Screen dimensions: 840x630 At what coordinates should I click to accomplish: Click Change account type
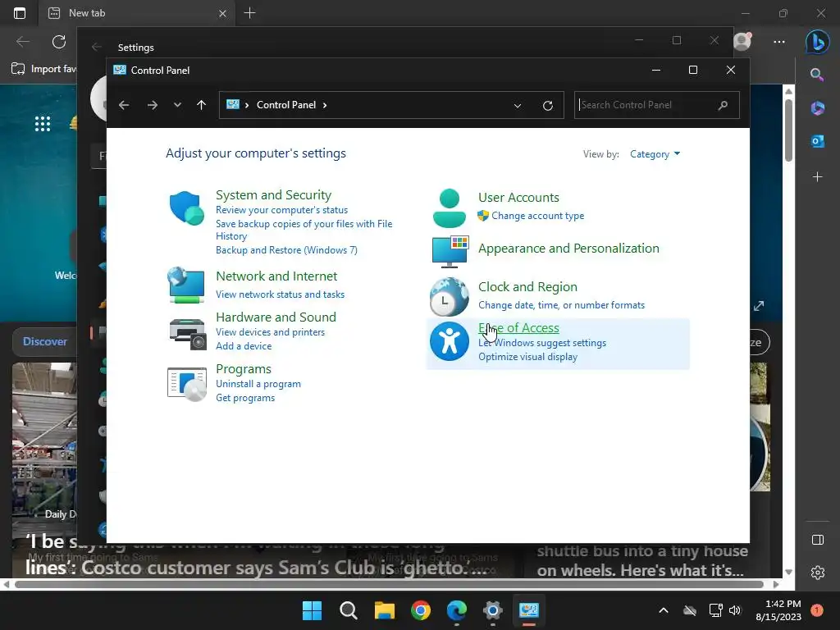[538, 216]
